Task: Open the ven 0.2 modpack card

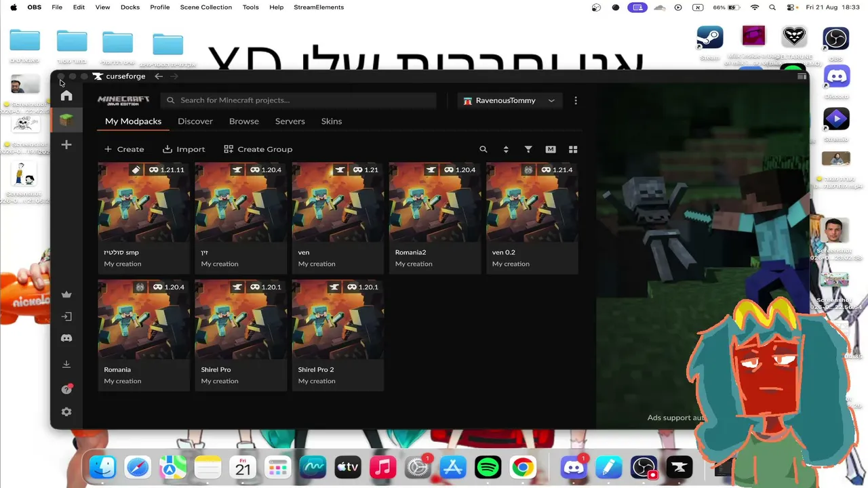Action: (532, 218)
